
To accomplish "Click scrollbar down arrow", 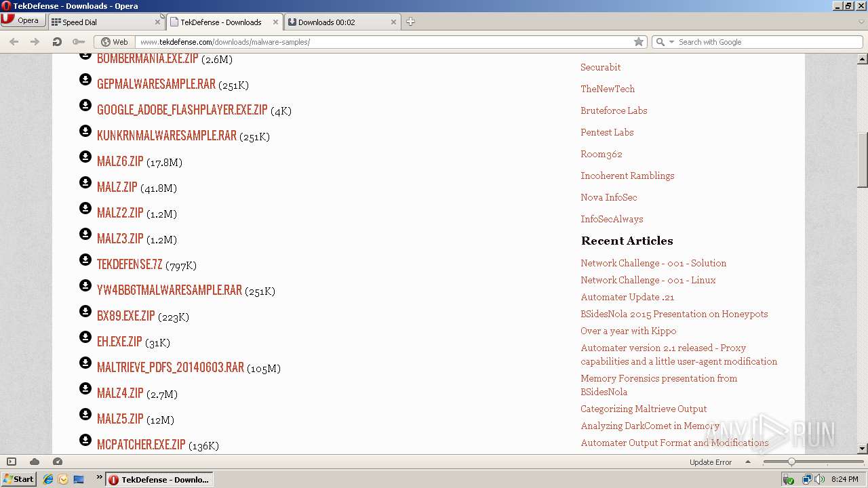I will pos(863,448).
